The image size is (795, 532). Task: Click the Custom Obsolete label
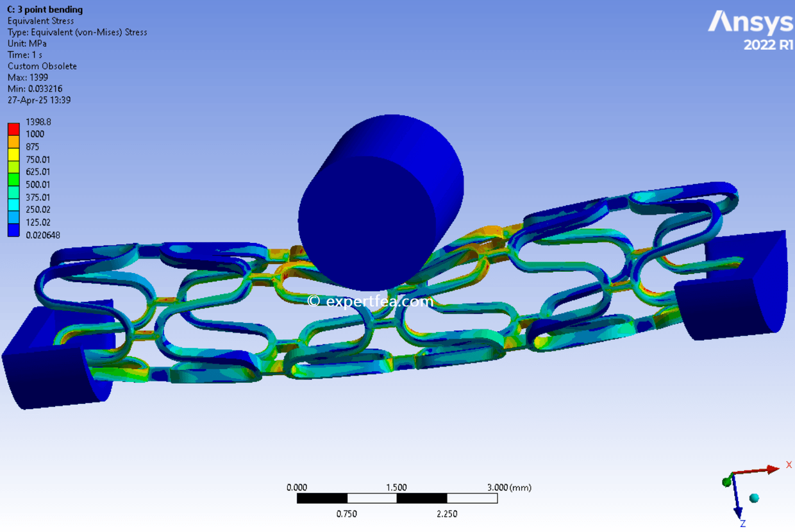click(42, 65)
